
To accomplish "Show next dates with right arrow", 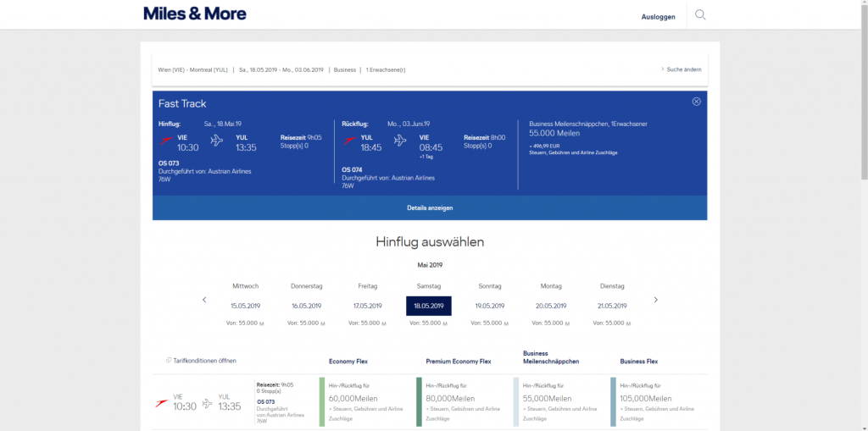I will click(656, 300).
